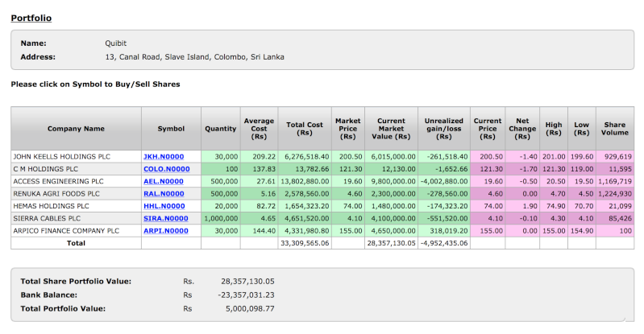The height and width of the screenshot is (334, 644).
Task: Click Hemas market value 1,480,000.00
Action: click(x=393, y=206)
